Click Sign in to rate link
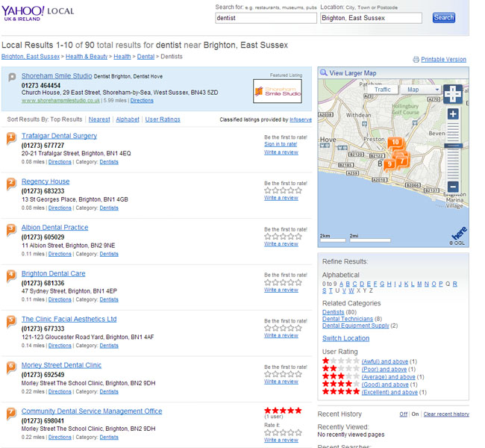This screenshot has height=448, width=485. [281, 144]
